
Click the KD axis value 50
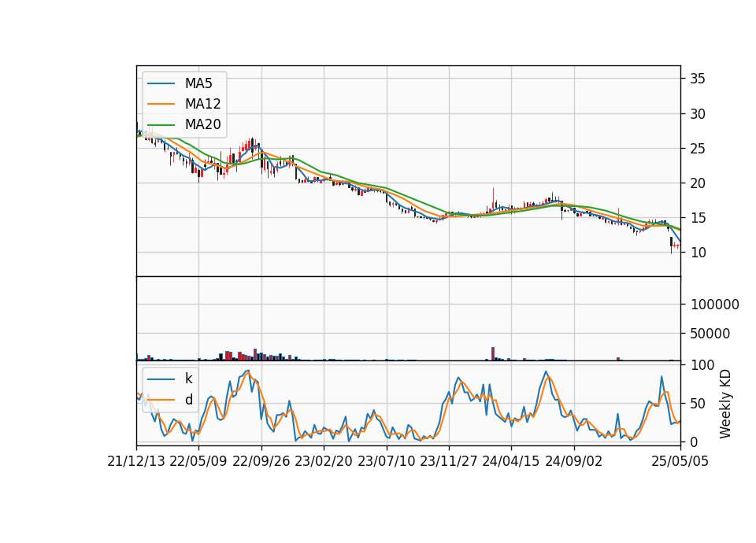pyautogui.click(x=698, y=404)
